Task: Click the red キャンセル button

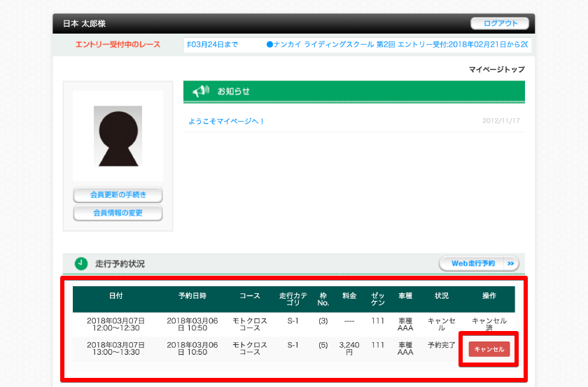Action: point(489,349)
